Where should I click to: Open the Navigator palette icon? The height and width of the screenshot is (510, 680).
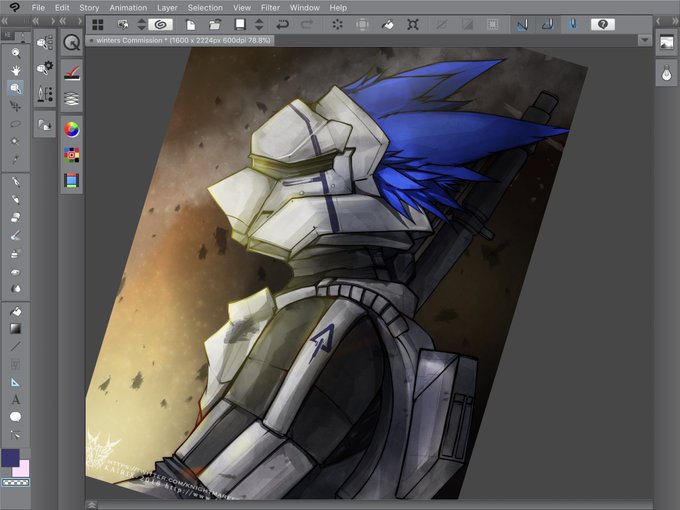click(667, 42)
